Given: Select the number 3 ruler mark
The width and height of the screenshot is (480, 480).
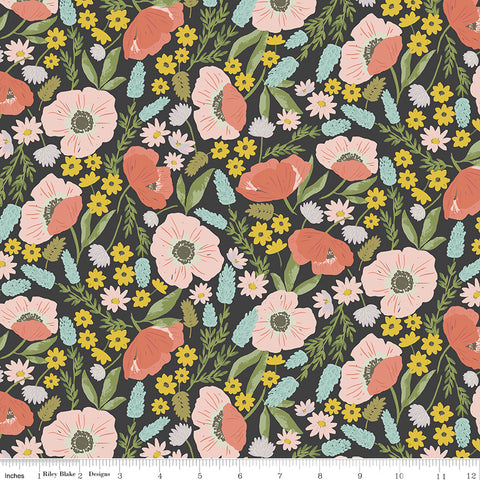Looking at the screenshot, I should (x=120, y=475).
